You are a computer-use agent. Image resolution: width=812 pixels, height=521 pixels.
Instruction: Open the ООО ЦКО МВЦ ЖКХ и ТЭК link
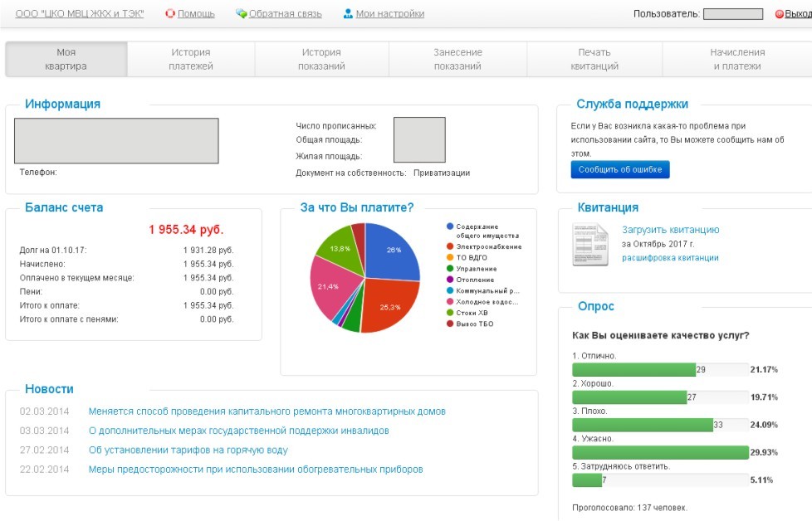pyautogui.click(x=80, y=13)
